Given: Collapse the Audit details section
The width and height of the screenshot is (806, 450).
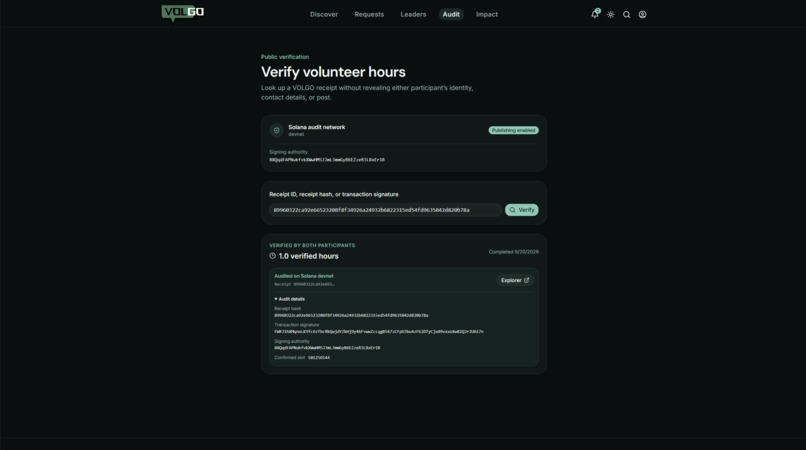Looking at the screenshot, I should [x=290, y=299].
